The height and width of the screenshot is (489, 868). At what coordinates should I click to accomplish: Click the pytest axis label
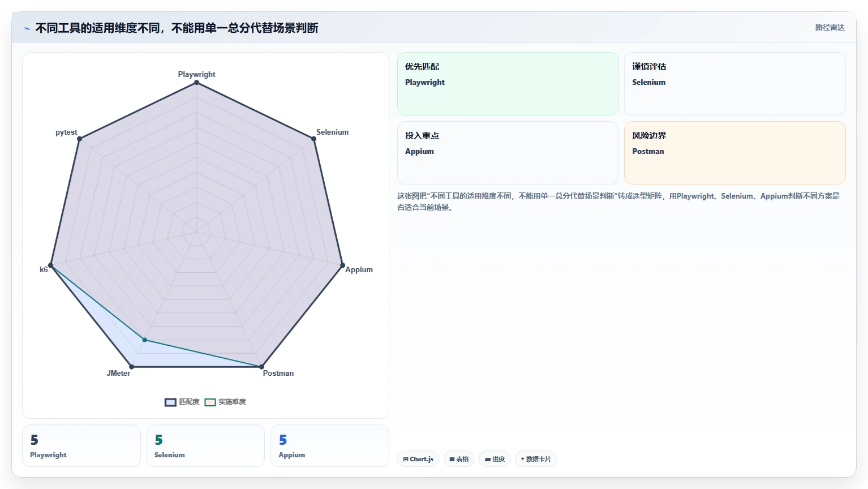[66, 132]
